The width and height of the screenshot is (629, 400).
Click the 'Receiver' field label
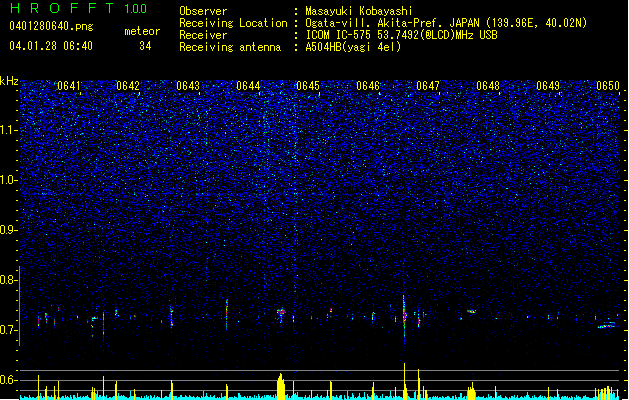point(203,35)
